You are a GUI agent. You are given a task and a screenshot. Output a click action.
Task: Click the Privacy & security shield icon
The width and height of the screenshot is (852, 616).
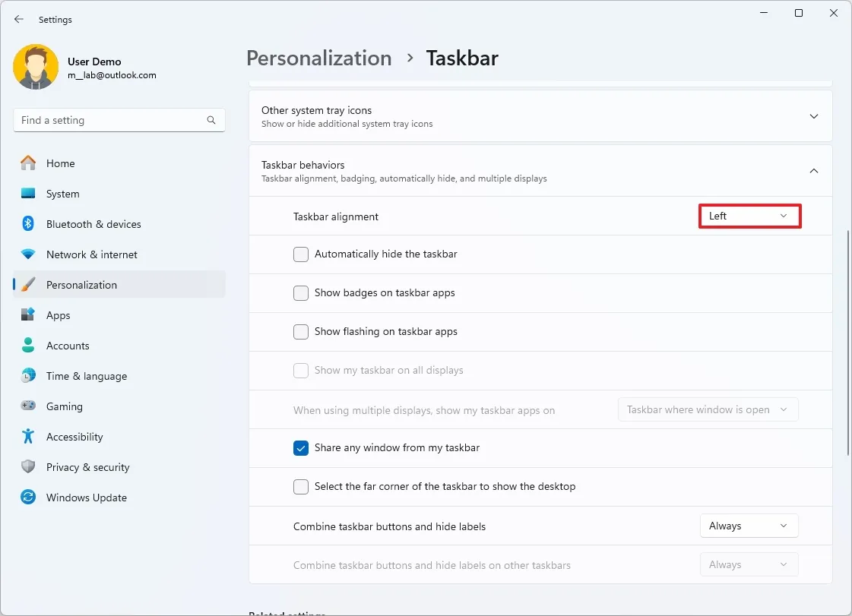pos(28,467)
